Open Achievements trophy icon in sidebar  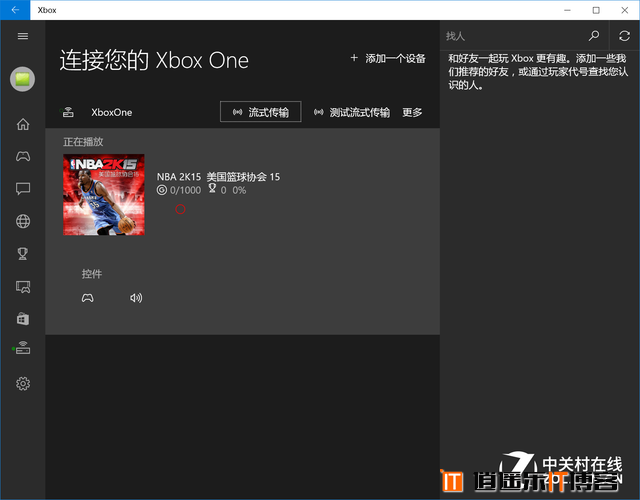tap(23, 254)
